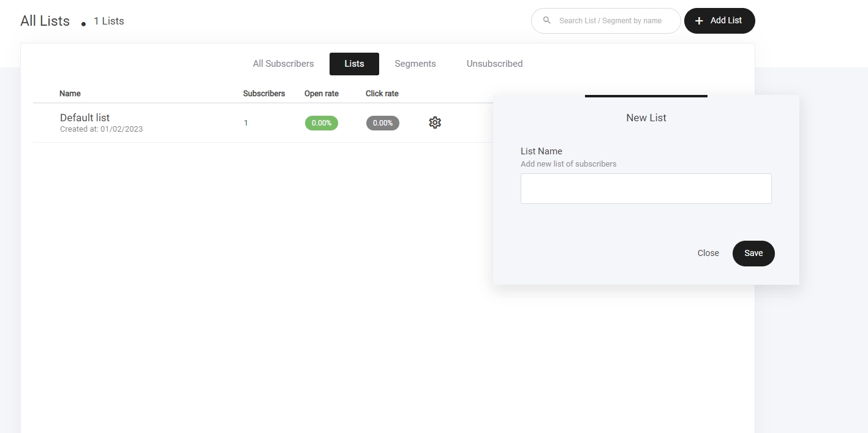The height and width of the screenshot is (433, 868).
Task: Click the search magnifier icon
Action: coord(547,21)
